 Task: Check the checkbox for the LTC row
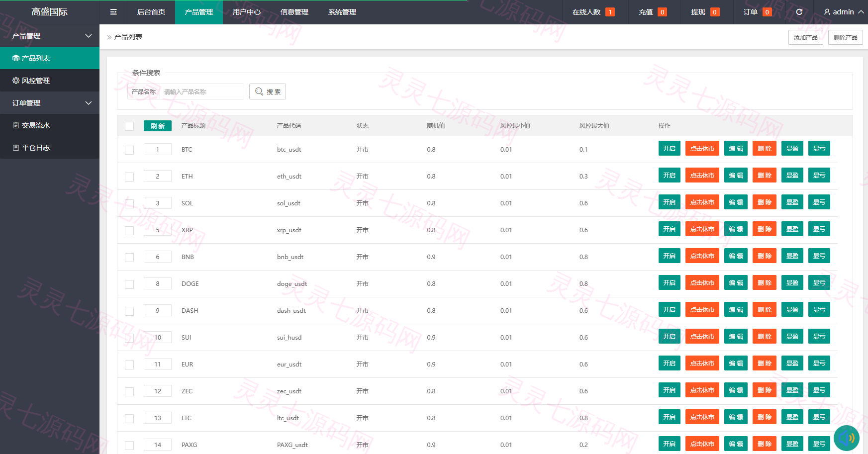(129, 418)
